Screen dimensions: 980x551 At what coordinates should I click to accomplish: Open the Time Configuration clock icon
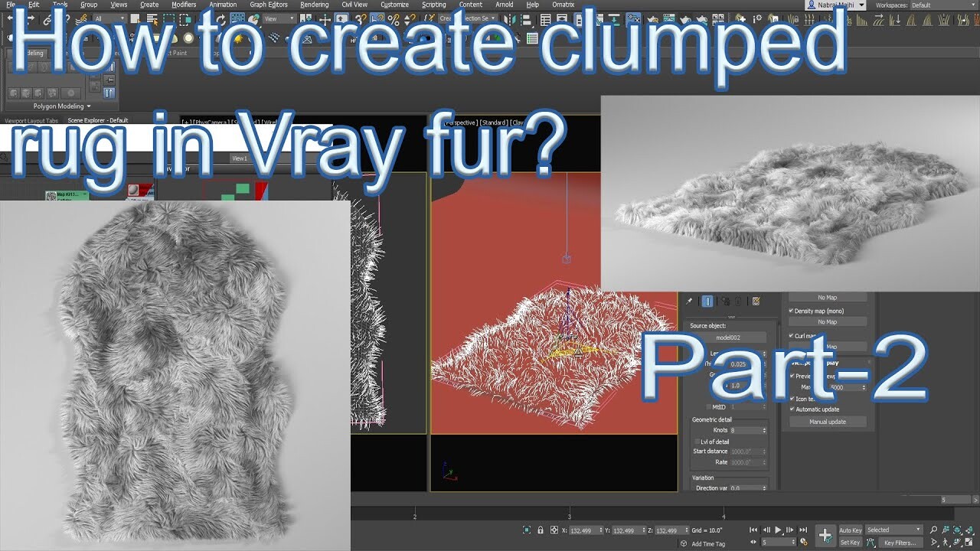pyautogui.click(x=803, y=541)
